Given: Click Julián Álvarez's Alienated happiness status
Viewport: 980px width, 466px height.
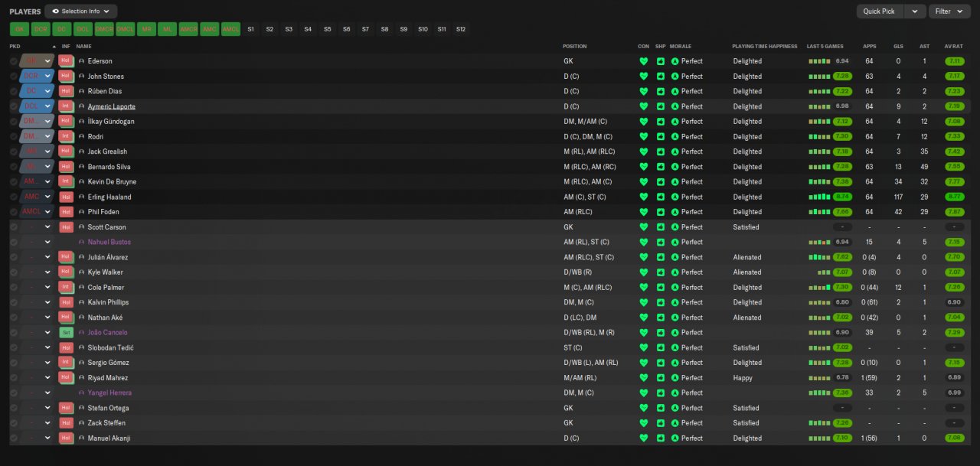Looking at the screenshot, I should click(x=747, y=257).
